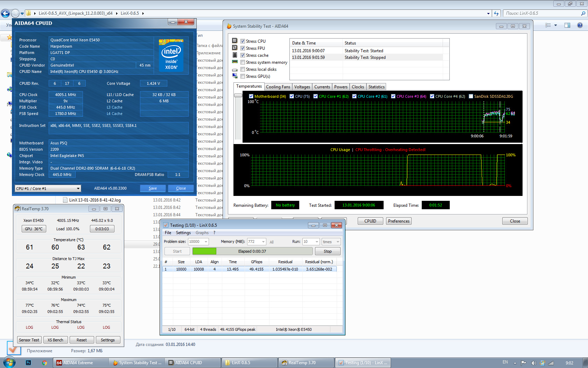Screen dimensions: 588x368
Task: Enable Stress system memory checkbox
Action: [x=243, y=62]
